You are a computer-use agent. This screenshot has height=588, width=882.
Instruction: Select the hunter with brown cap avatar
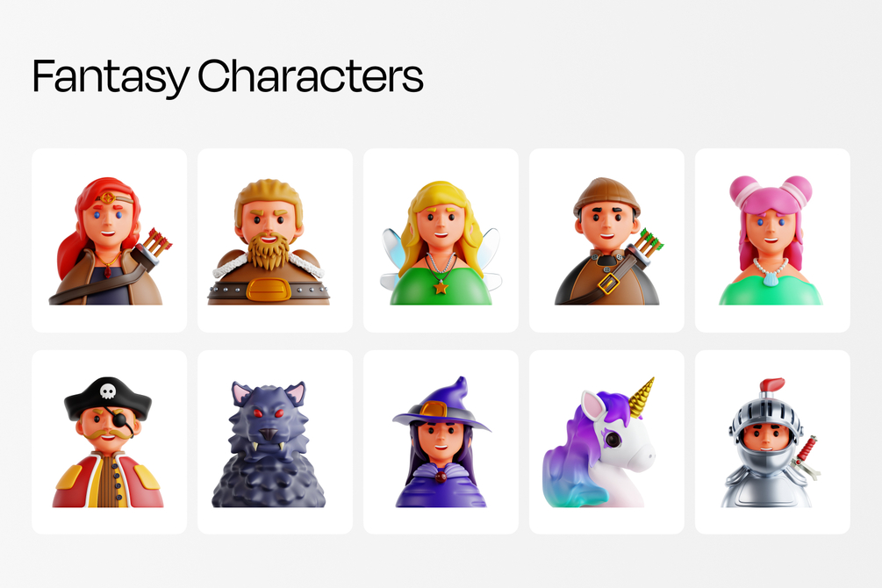[607, 240]
